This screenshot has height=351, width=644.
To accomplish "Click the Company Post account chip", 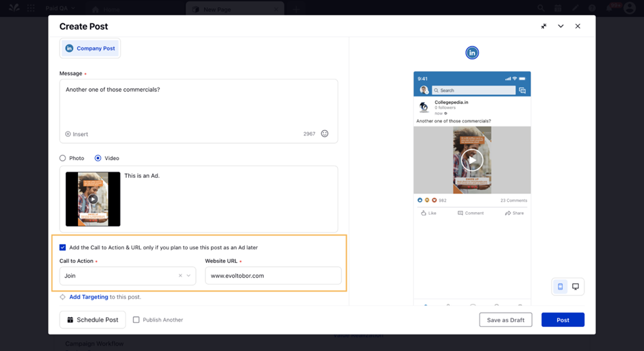I will [x=90, y=49].
